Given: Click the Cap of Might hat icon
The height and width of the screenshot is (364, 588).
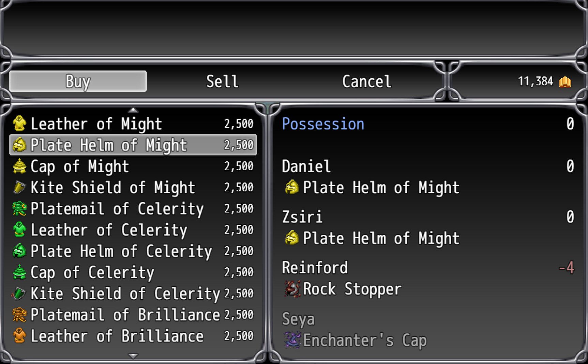Looking at the screenshot, I should tap(19, 166).
